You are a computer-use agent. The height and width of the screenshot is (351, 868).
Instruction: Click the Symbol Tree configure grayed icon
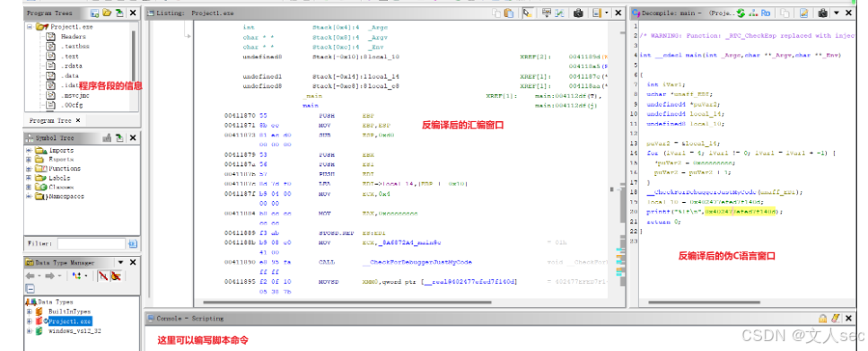pyautogui.click(x=108, y=138)
